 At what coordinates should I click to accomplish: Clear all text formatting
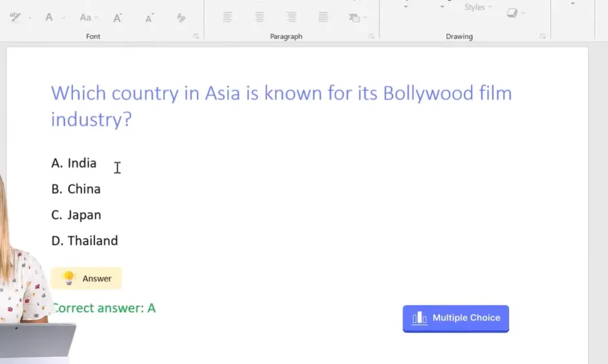coord(181,18)
